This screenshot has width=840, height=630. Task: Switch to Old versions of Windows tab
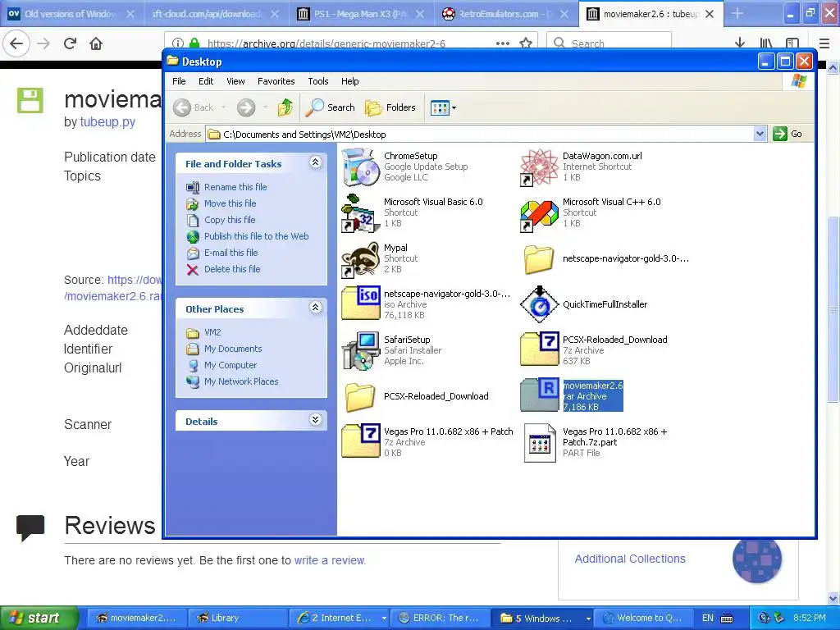point(72,14)
